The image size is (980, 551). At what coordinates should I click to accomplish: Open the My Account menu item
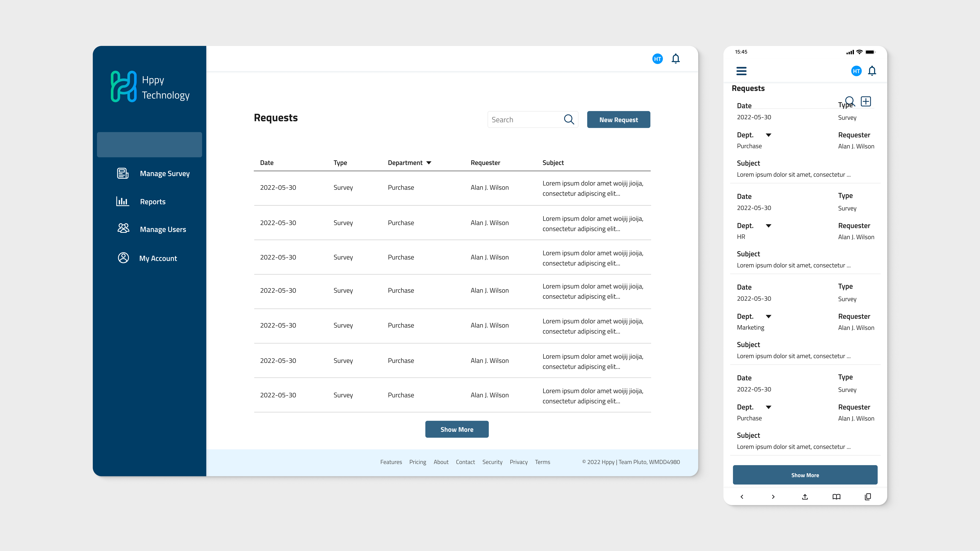[158, 258]
